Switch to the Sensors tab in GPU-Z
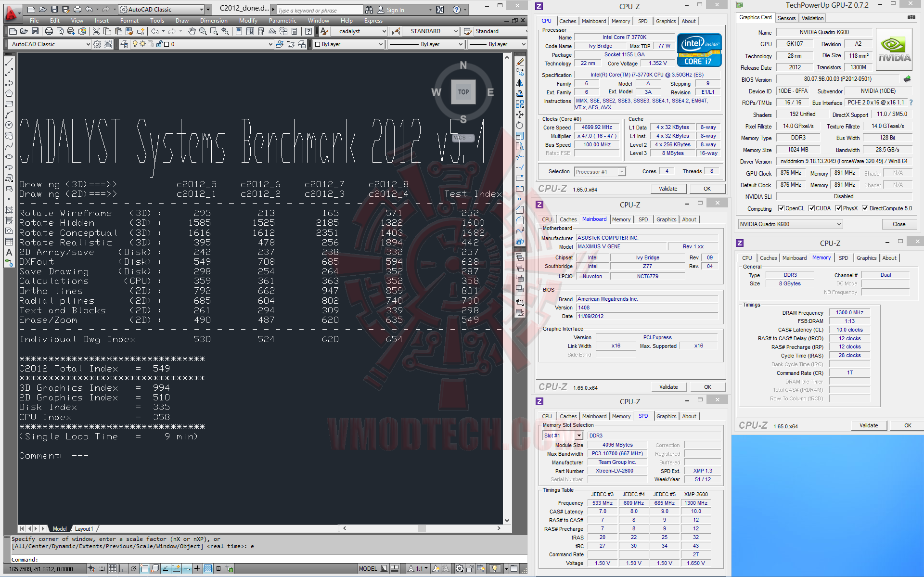This screenshot has height=577, width=924. 786,18
